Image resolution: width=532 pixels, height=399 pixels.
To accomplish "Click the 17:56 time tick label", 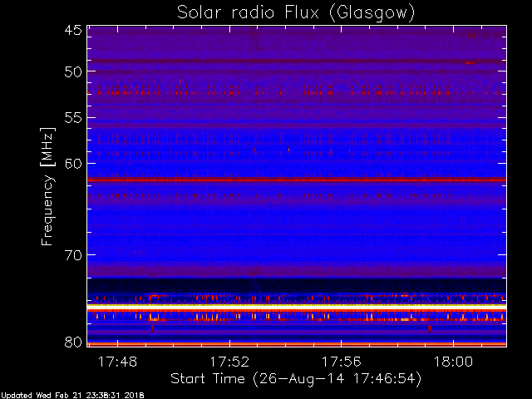I will [342, 362].
